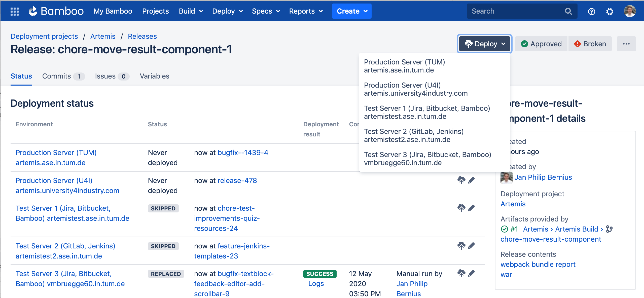Open chore-move-result-component branch link

pyautogui.click(x=551, y=239)
